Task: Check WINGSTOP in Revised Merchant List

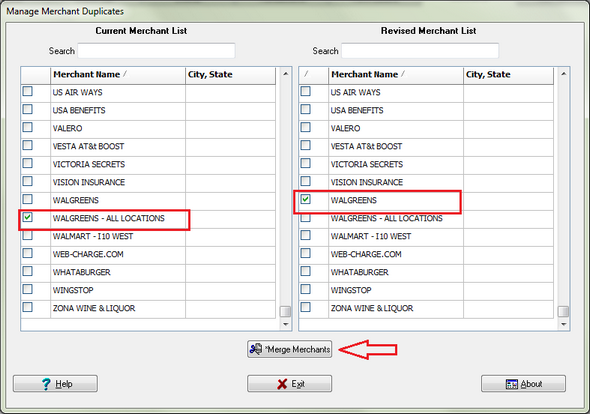Action: pyautogui.click(x=306, y=289)
